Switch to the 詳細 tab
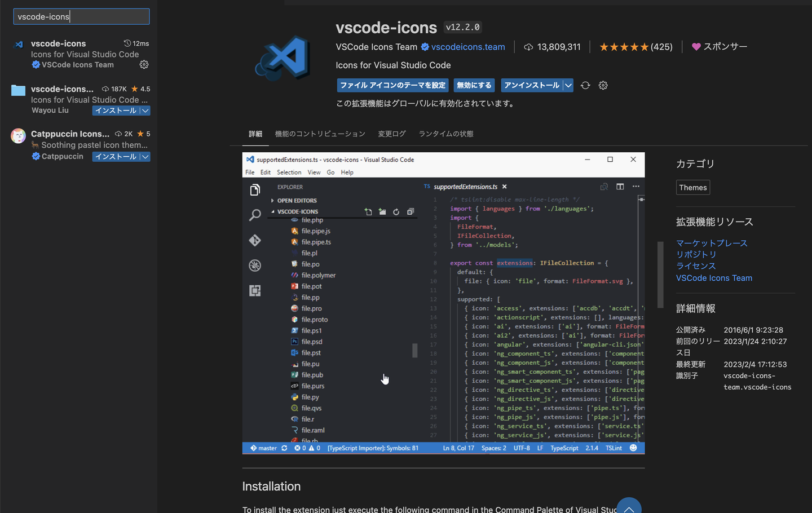Viewport: 812px width, 513px height. tap(255, 134)
